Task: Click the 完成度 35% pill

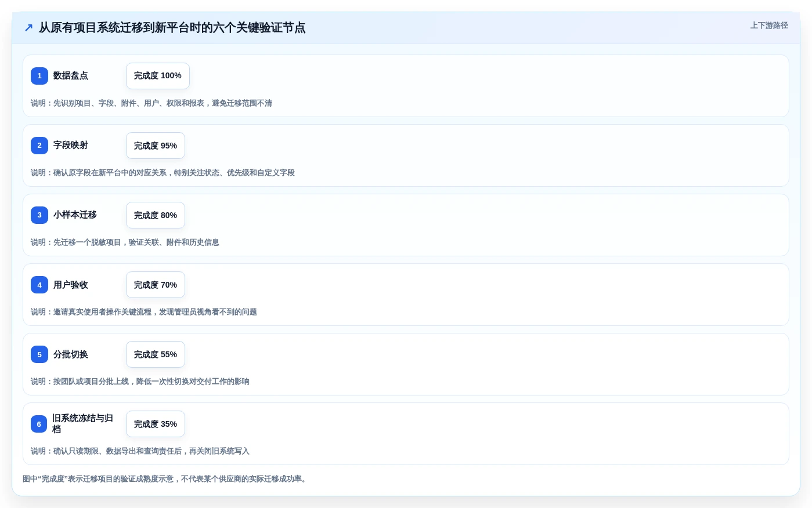Action: click(x=156, y=424)
